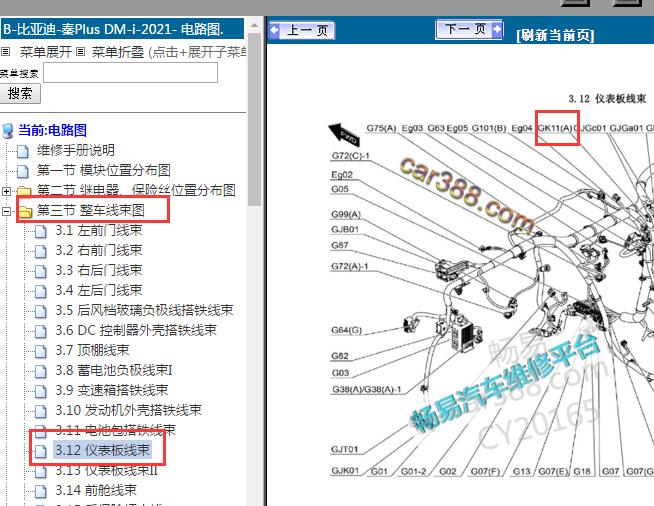Select 第三节 整车线束图 folder
654x506 pixels.
coord(91,210)
